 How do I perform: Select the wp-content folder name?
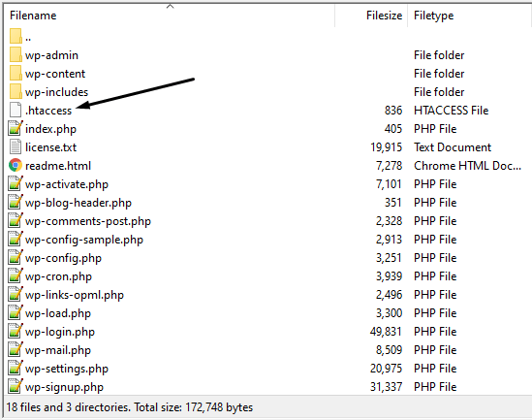pyautogui.click(x=55, y=74)
